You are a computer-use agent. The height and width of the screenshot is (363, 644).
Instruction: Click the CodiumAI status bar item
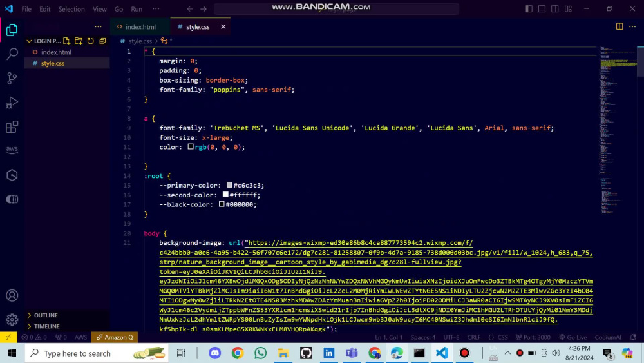click(608, 337)
